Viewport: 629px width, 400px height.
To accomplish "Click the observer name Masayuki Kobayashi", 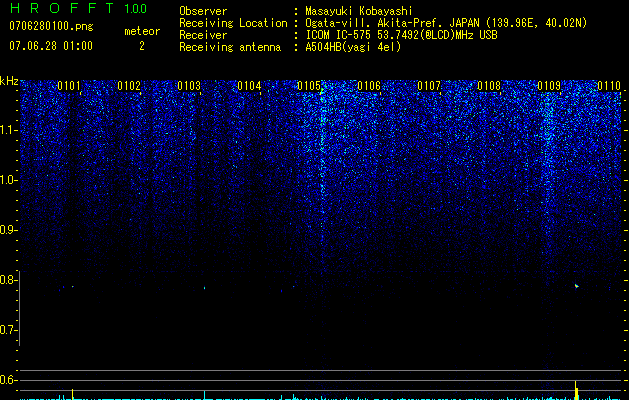I will point(359,11).
